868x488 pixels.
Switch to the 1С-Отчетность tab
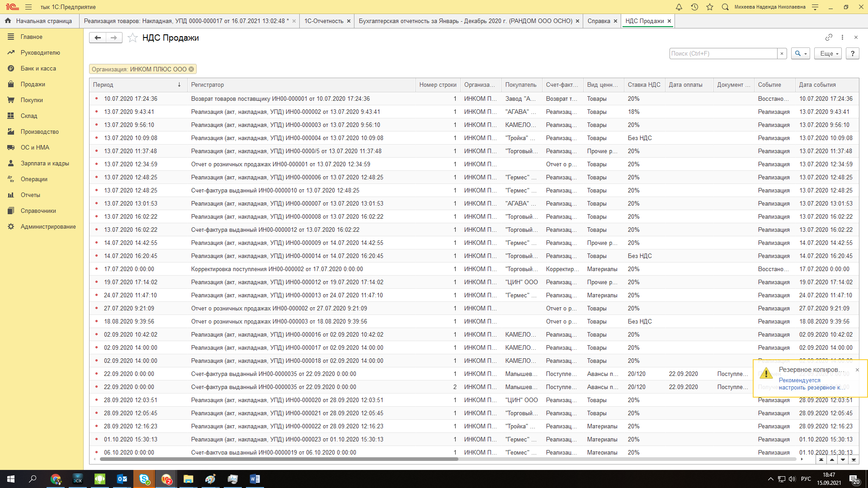tap(324, 21)
